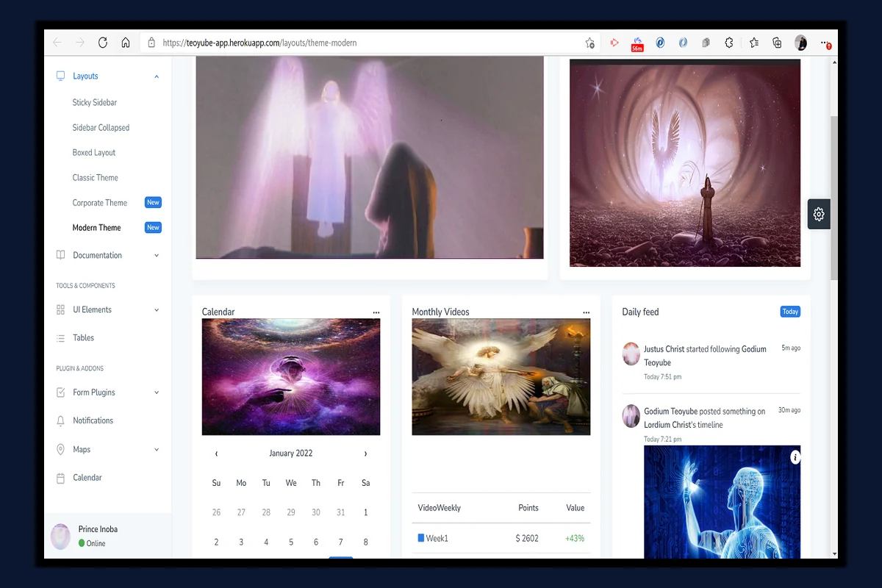Go to previous month in calendar

point(216,453)
